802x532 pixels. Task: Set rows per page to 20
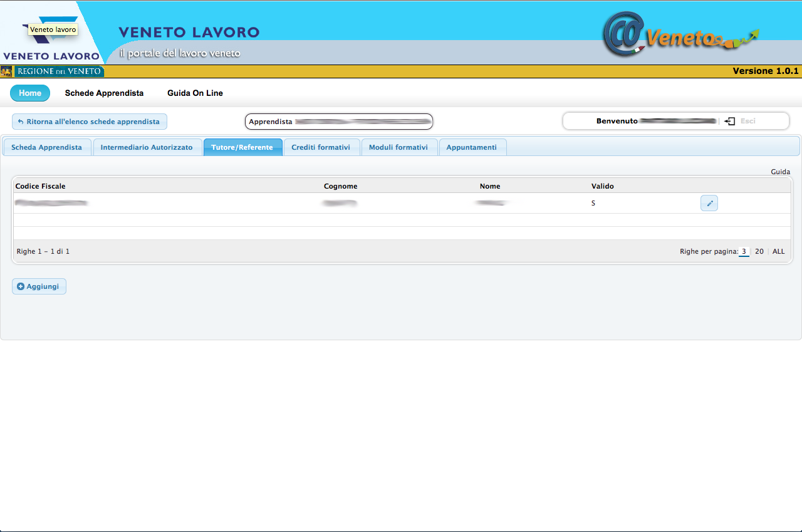pyautogui.click(x=759, y=251)
